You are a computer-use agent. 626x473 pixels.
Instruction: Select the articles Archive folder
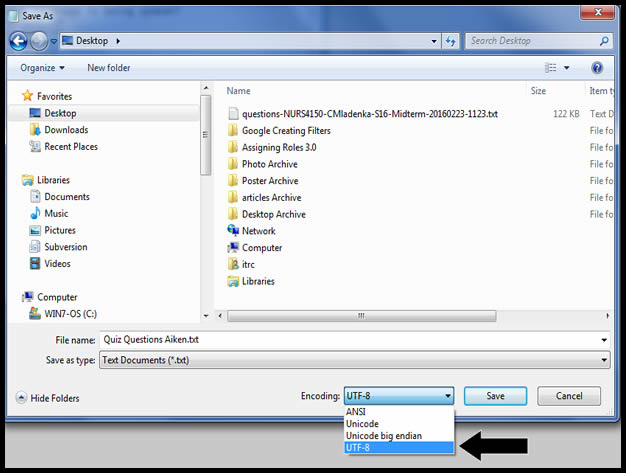click(x=271, y=198)
